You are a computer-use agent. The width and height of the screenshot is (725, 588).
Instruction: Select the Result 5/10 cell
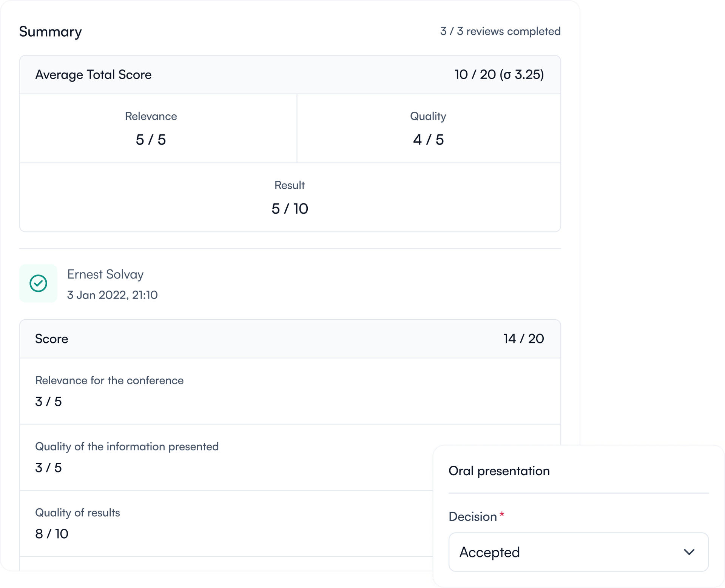click(290, 197)
